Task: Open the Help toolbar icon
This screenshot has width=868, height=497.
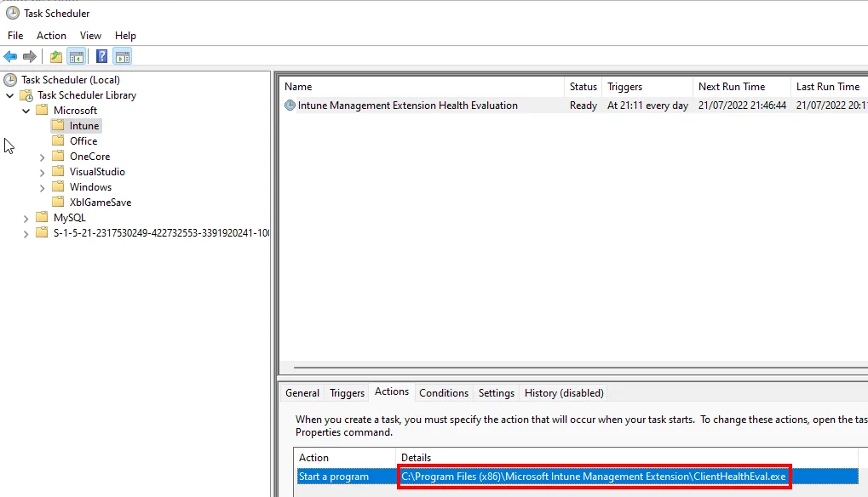Action: (x=102, y=56)
